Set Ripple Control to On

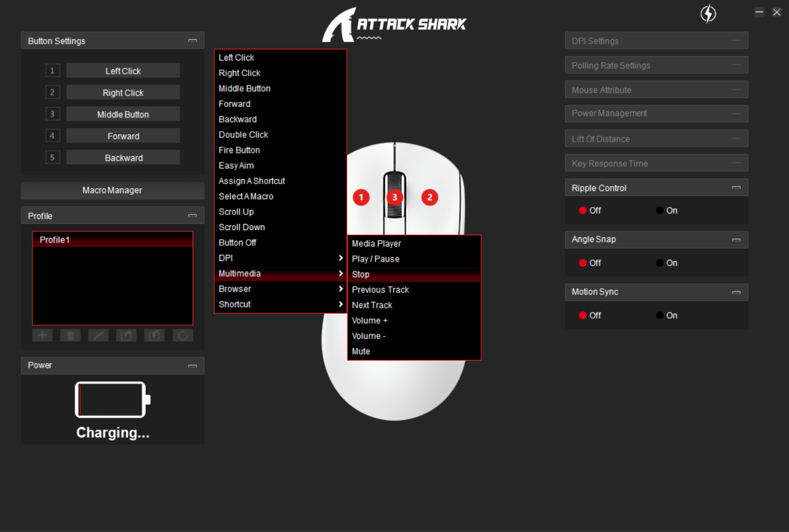tap(660, 211)
